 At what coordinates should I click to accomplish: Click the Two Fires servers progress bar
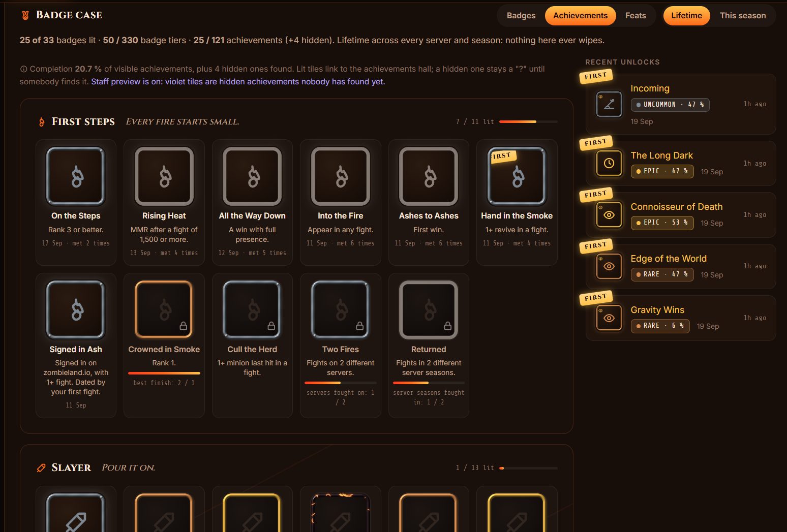pyautogui.click(x=341, y=383)
